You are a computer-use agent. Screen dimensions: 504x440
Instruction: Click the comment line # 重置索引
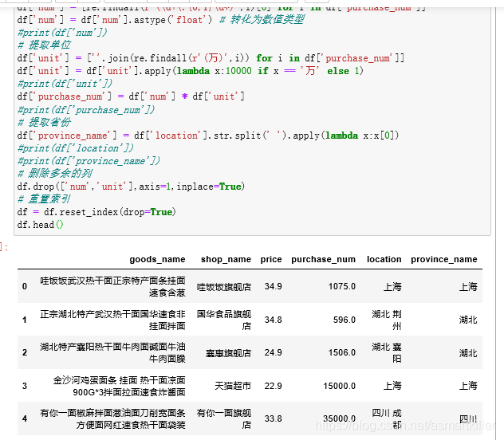tap(45, 199)
